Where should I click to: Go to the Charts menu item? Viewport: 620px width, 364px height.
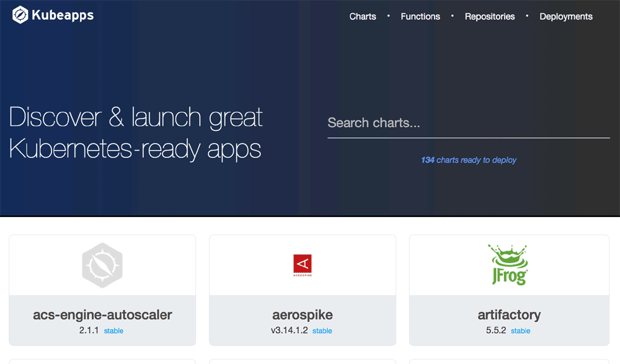(363, 17)
